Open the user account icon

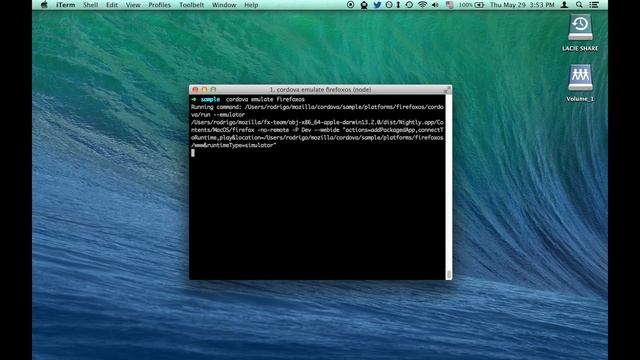564,5
